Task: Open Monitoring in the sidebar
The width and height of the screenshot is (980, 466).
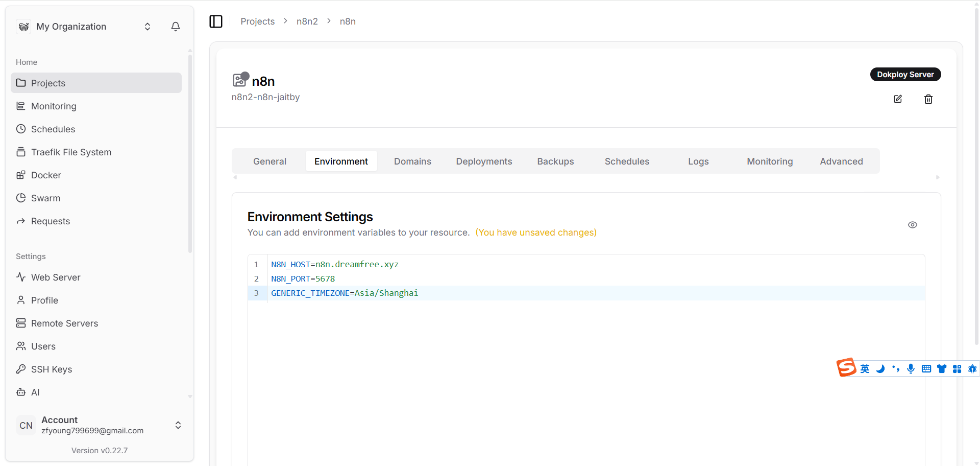Action: 96,106
